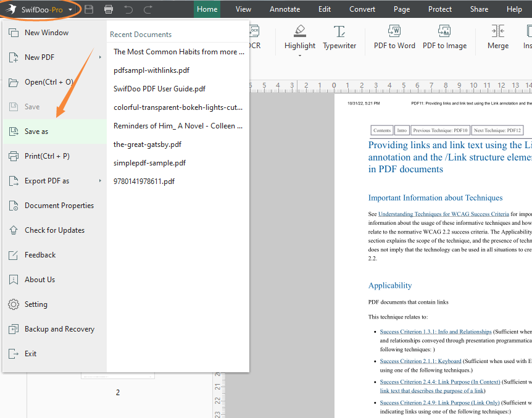Viewport: 532px width, 418px height.
Task: Choose Save as from the file menu
Action: pyautogui.click(x=55, y=132)
